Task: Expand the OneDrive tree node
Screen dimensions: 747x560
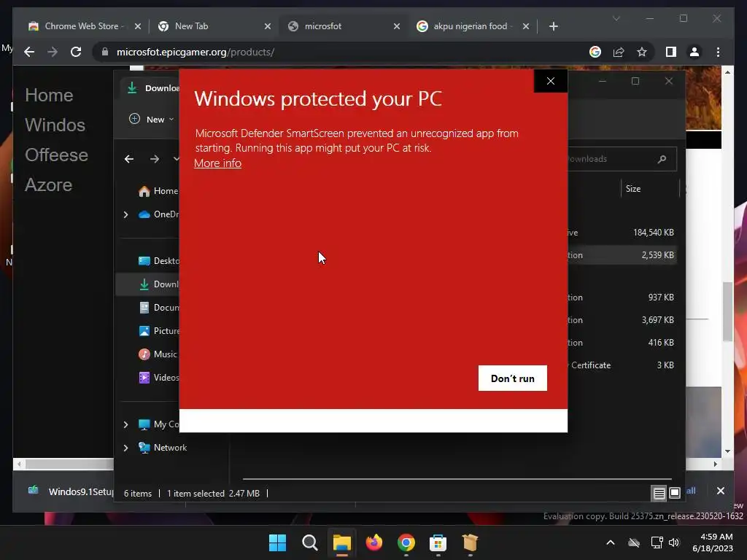Action: click(x=125, y=215)
